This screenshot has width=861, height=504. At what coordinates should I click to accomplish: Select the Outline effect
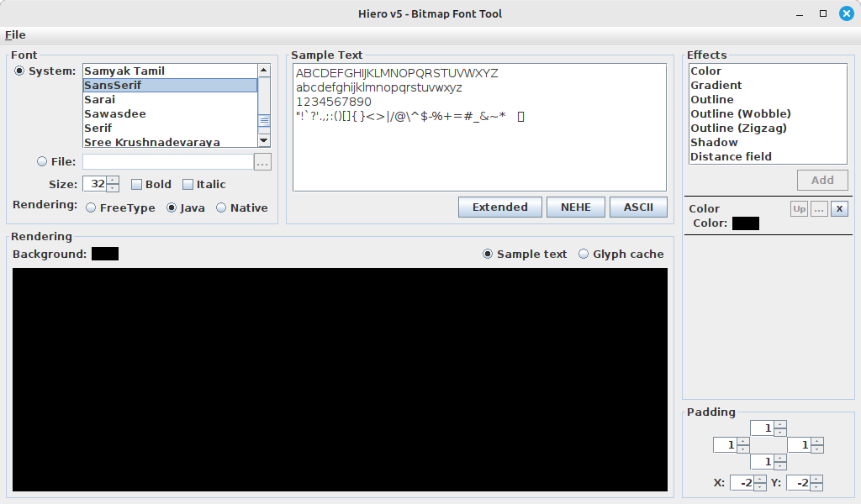pos(768,99)
